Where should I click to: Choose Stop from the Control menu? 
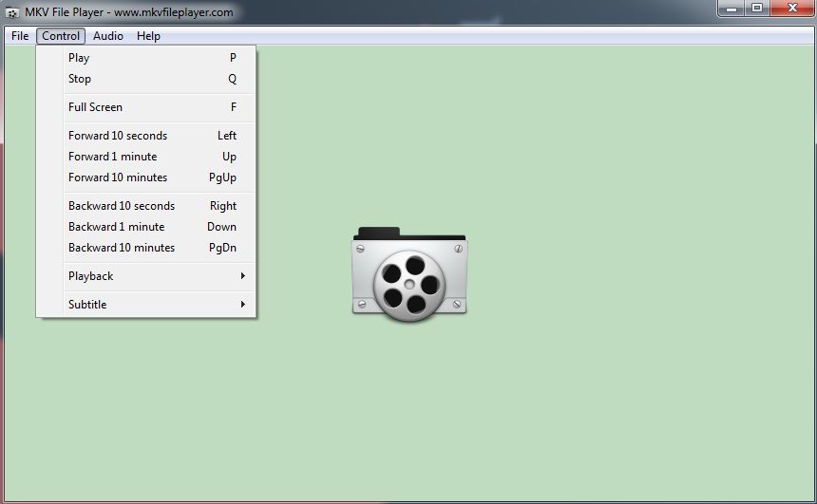pos(146,79)
